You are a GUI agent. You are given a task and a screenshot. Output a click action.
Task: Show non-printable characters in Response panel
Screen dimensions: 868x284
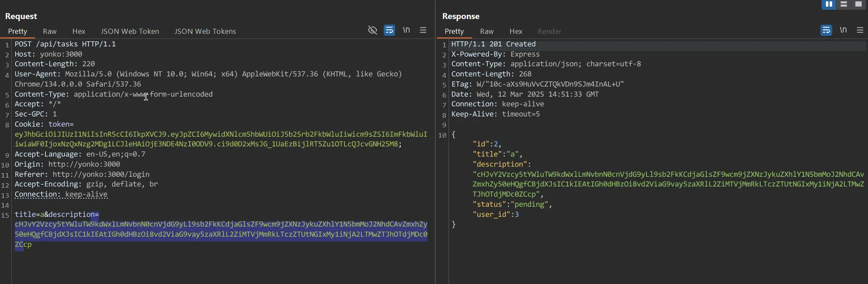[x=843, y=30]
